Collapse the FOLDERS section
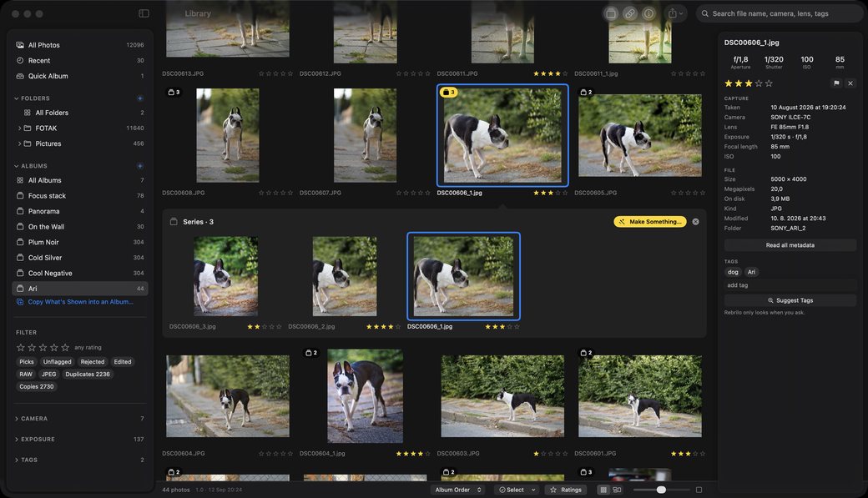Image resolution: width=868 pixels, height=498 pixels. click(17, 98)
